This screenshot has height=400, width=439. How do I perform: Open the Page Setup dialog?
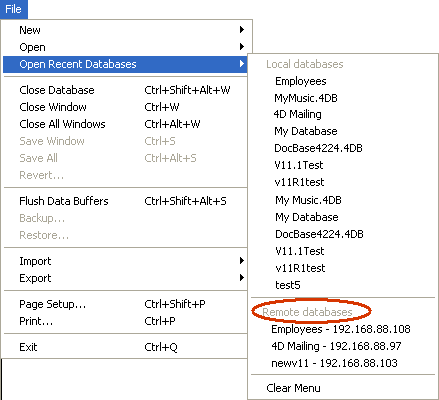(125, 304)
